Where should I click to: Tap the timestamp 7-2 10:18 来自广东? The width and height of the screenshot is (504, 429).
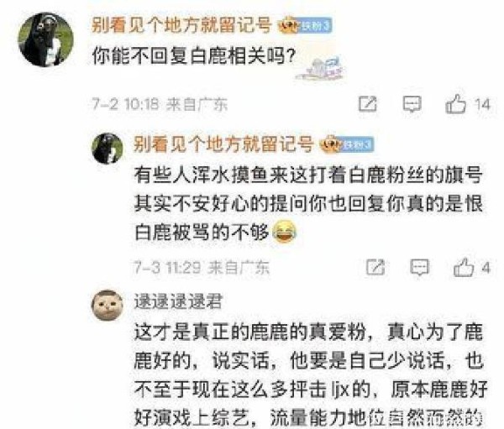160,104
